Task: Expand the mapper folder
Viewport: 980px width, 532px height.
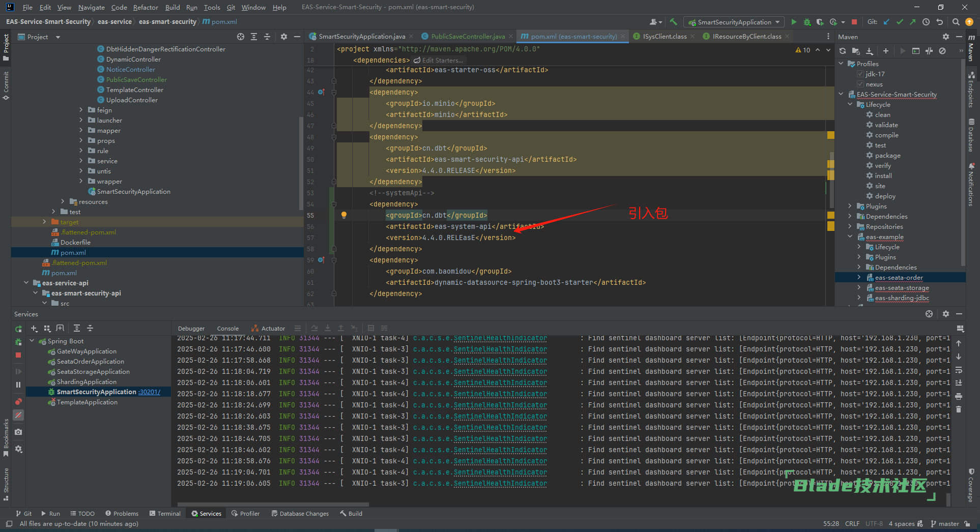Action: pos(81,130)
